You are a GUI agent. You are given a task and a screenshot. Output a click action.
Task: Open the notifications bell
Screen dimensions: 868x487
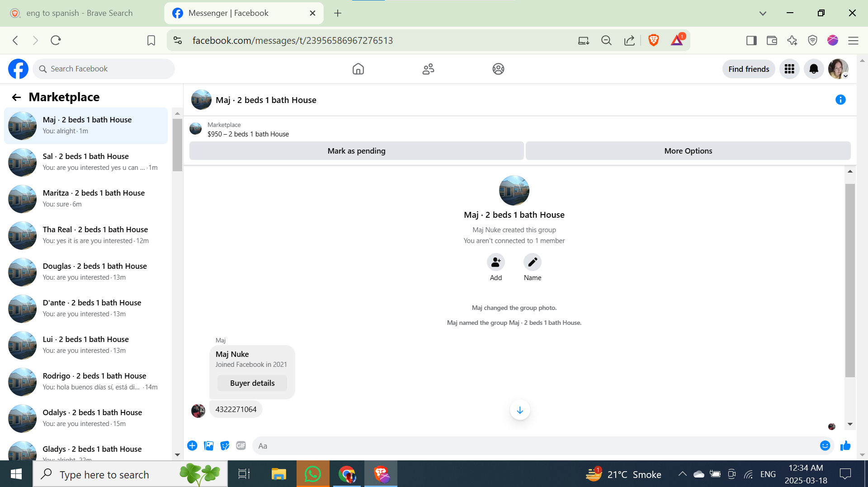[814, 69]
